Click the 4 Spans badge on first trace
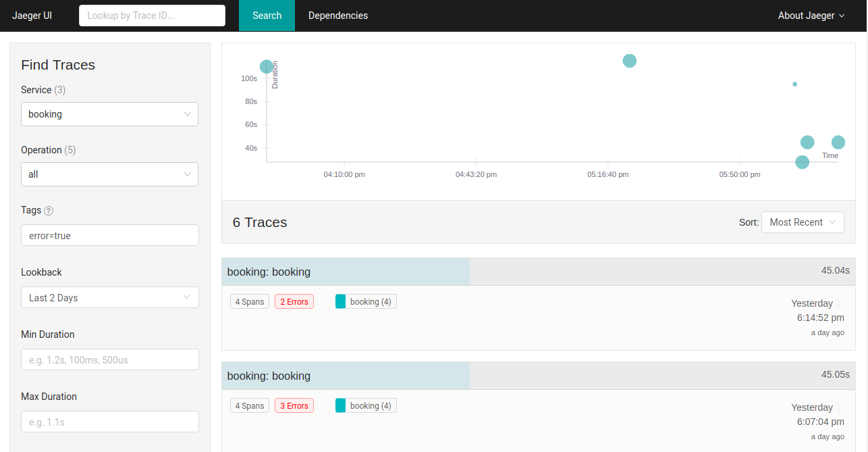The width and height of the screenshot is (868, 452). (249, 301)
